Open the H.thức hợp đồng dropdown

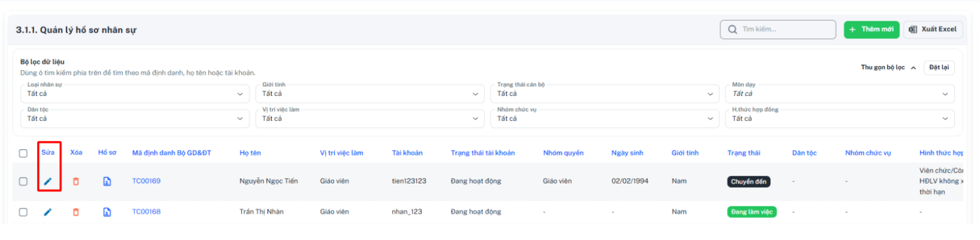[x=840, y=118]
